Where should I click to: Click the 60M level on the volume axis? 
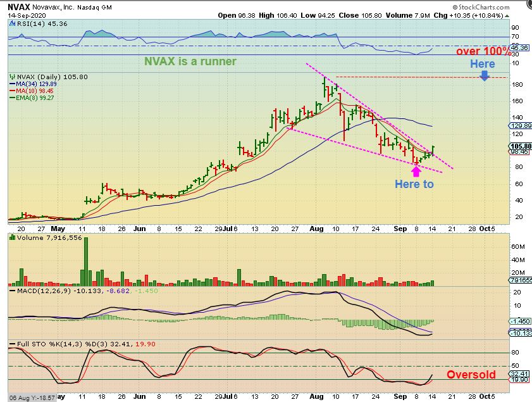(x=517, y=246)
